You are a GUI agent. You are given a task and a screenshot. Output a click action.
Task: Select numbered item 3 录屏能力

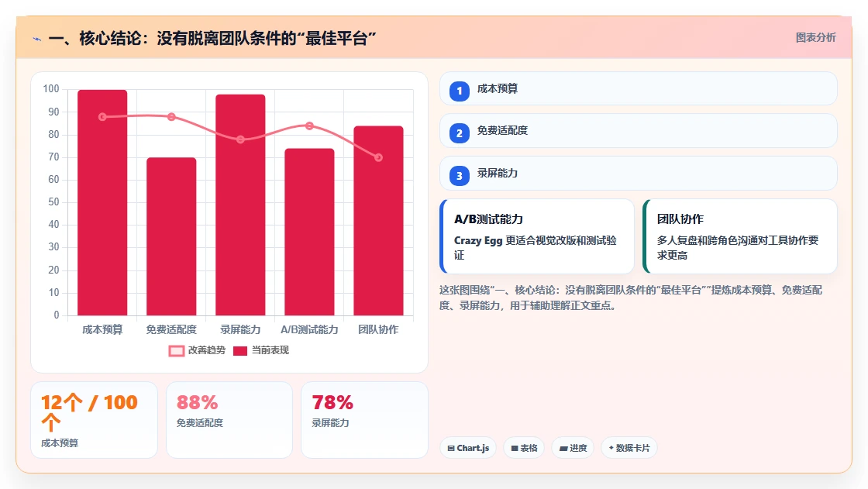(x=639, y=174)
